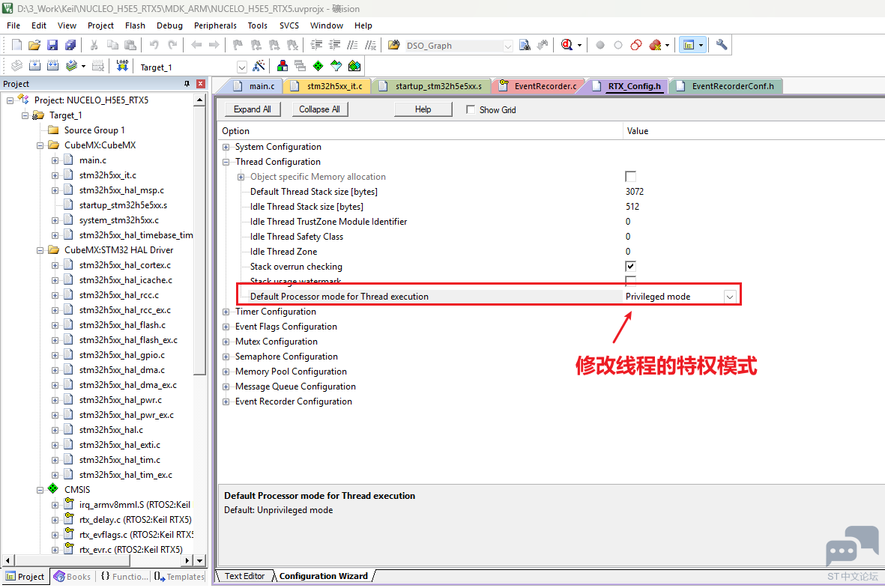
Task: Open Privileged mode dropdown
Action: coord(730,297)
